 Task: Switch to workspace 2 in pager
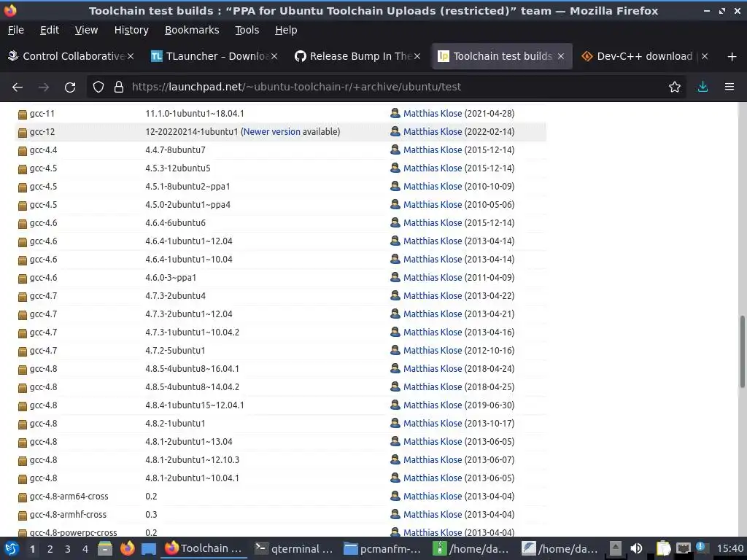[50, 549]
